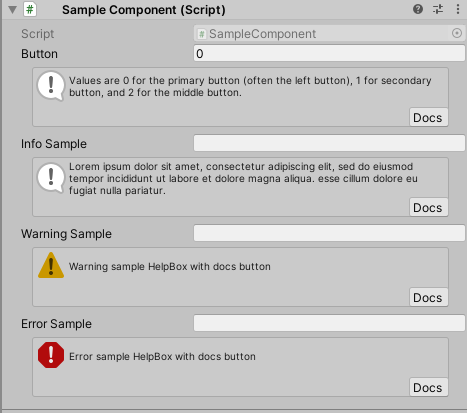Click the Warning Sample text field
This screenshot has width=467, height=413.
(329, 233)
